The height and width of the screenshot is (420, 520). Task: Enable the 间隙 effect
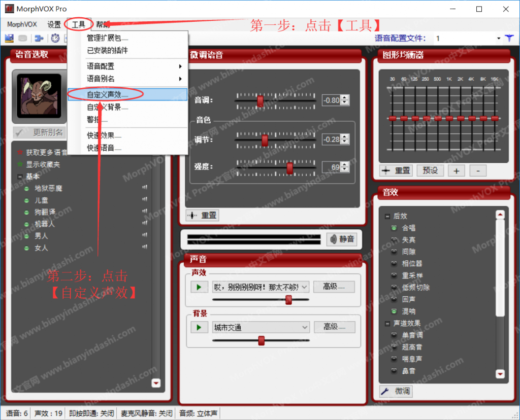click(x=394, y=252)
